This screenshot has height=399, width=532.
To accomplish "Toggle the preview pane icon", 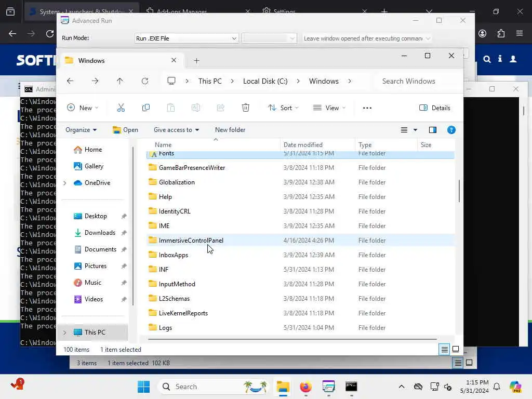I will point(433,130).
